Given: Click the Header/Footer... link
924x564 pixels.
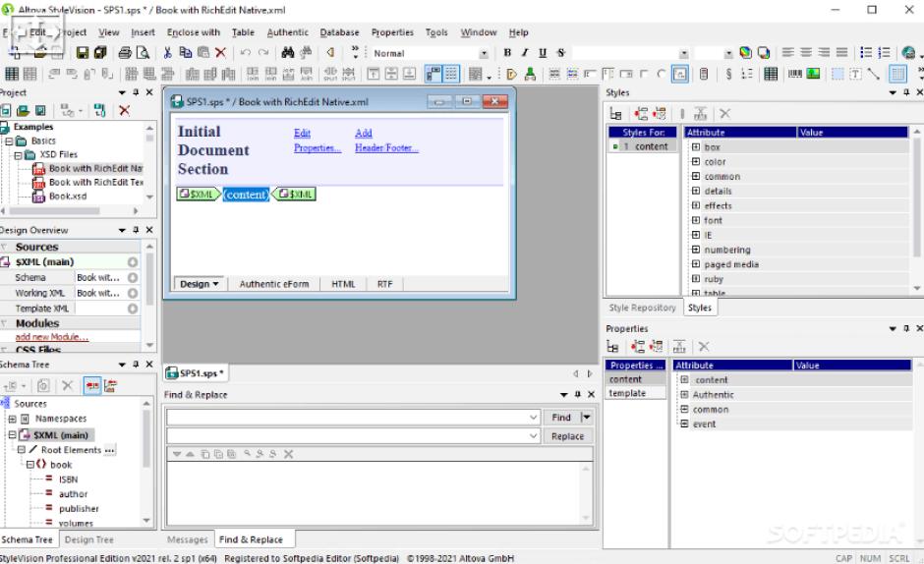Looking at the screenshot, I should pyautogui.click(x=386, y=148).
